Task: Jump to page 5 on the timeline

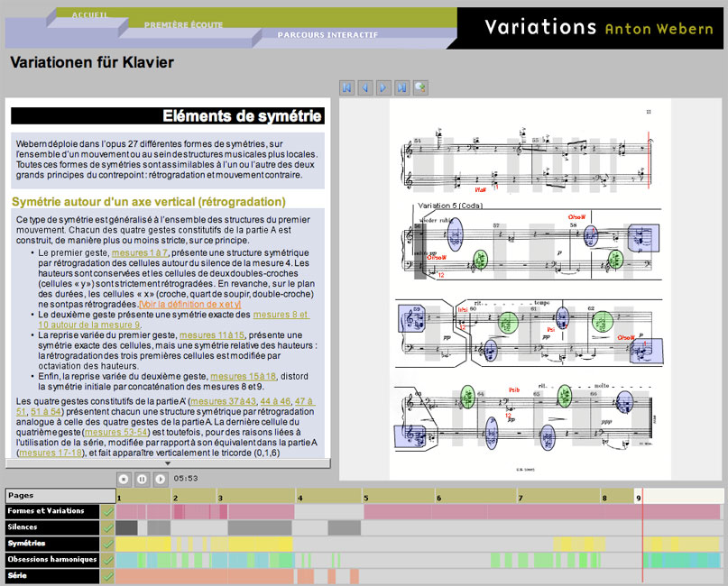Action: pyautogui.click(x=399, y=497)
